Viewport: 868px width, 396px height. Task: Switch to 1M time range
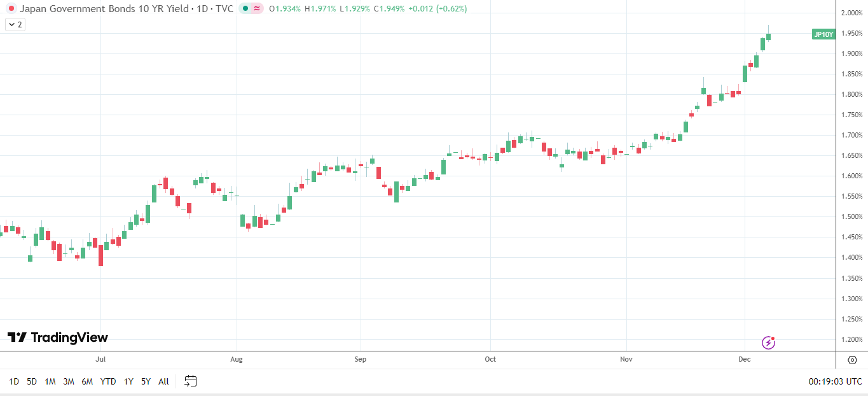click(x=50, y=381)
